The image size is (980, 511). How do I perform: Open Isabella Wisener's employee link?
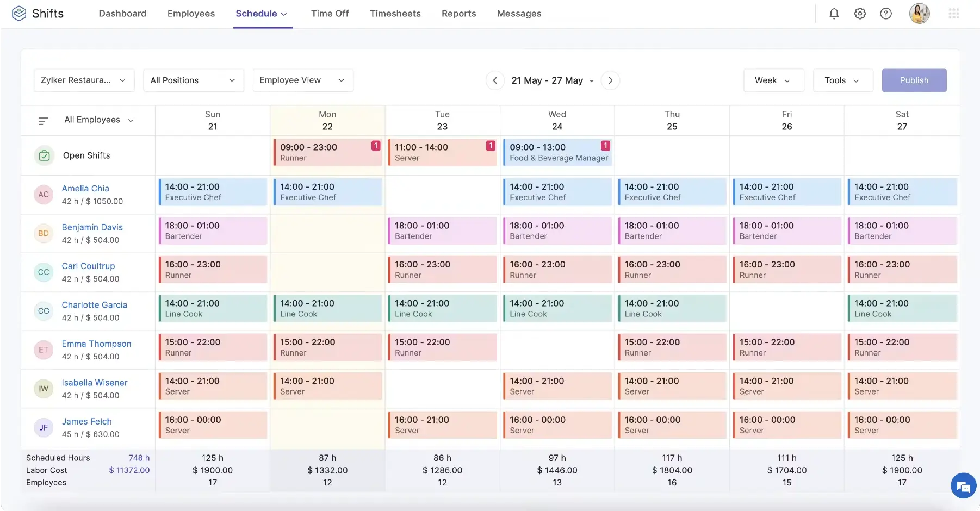[x=95, y=383]
